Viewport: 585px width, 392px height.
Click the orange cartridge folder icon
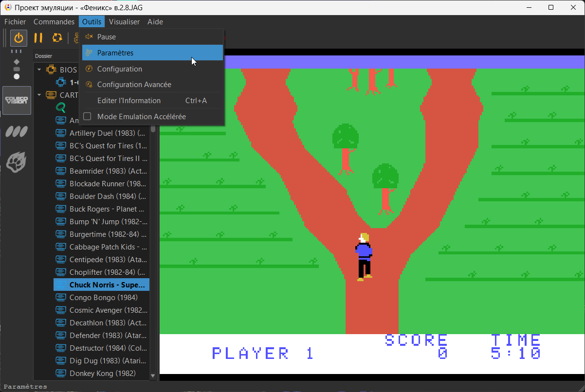click(x=51, y=95)
